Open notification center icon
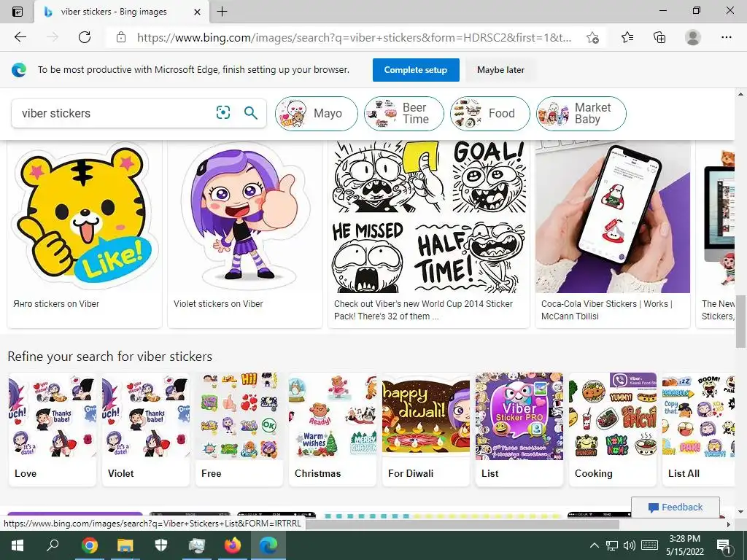The image size is (747, 560). [724, 545]
